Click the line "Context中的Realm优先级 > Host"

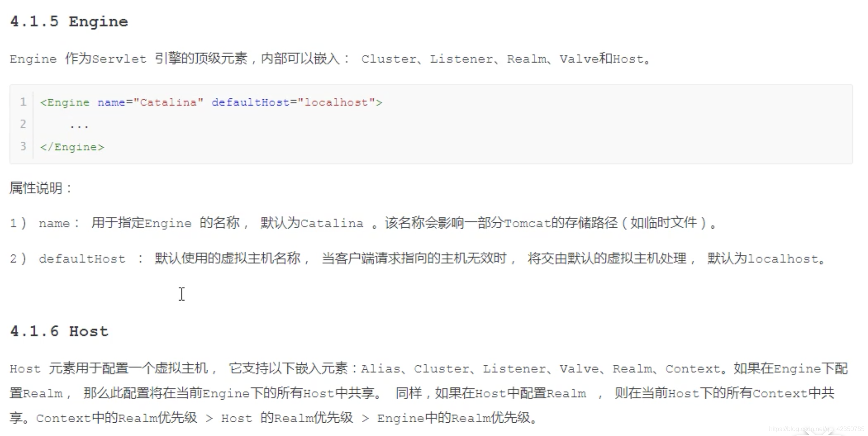[274, 418]
